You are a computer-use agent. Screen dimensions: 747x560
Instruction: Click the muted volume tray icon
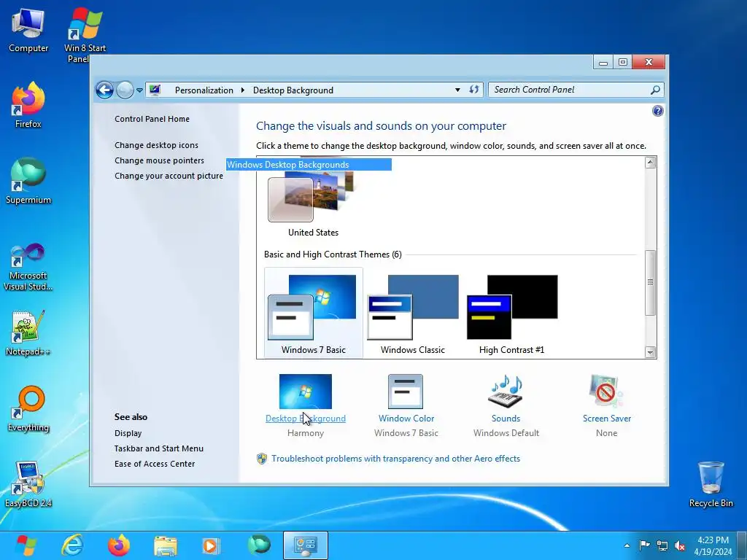point(680,545)
